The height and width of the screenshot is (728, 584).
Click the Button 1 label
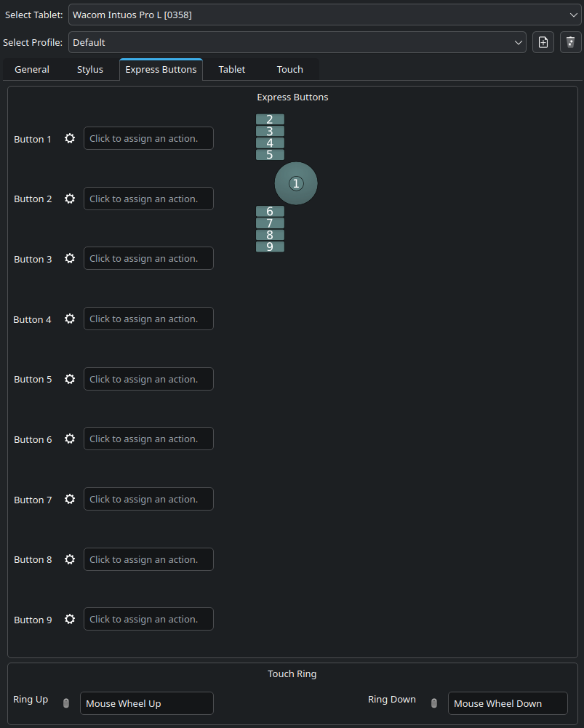pos(33,139)
